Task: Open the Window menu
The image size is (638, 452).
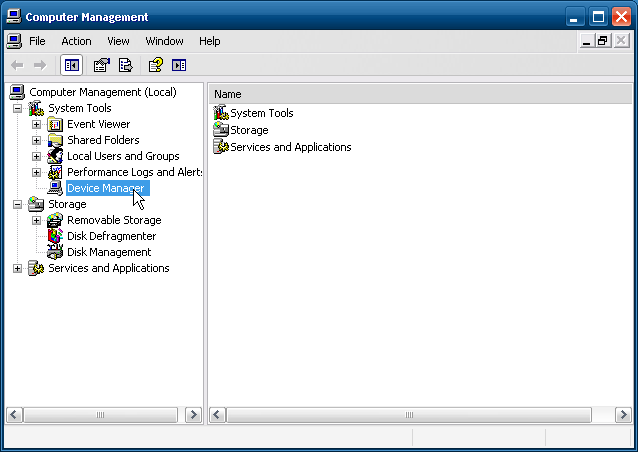Action: pos(164,41)
